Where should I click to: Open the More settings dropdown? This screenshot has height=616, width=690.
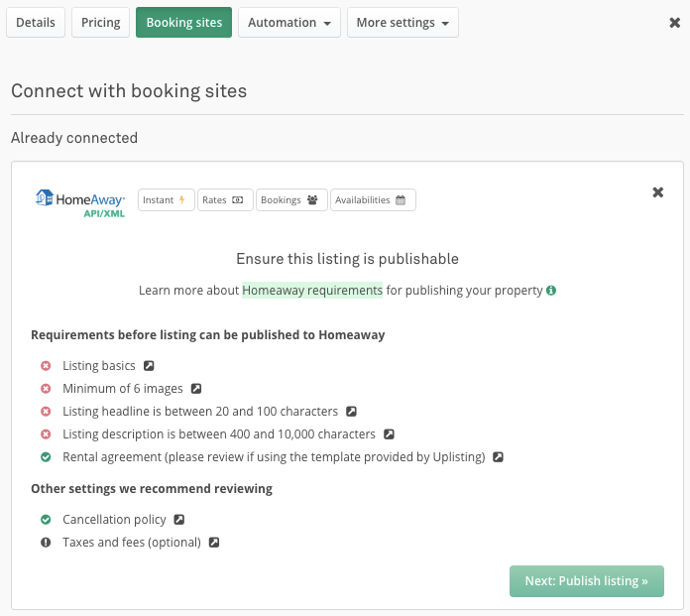tap(402, 23)
